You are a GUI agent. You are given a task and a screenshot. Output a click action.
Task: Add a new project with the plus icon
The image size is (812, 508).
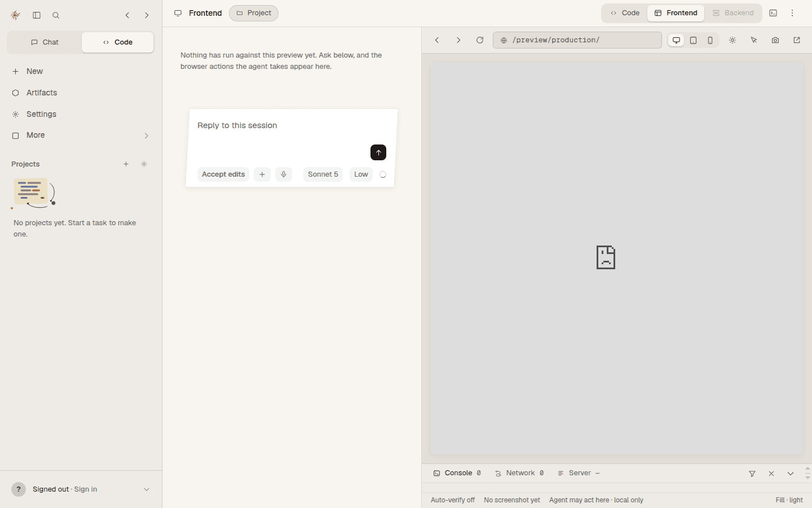click(126, 164)
